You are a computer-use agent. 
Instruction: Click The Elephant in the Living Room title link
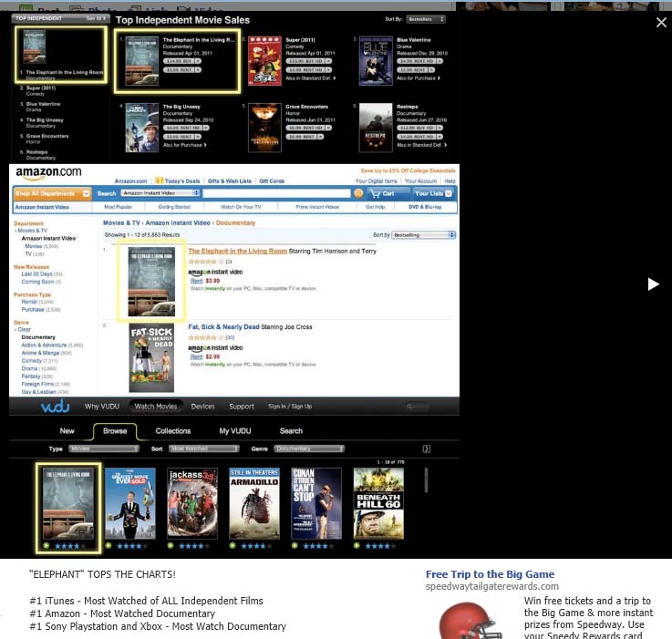click(237, 252)
